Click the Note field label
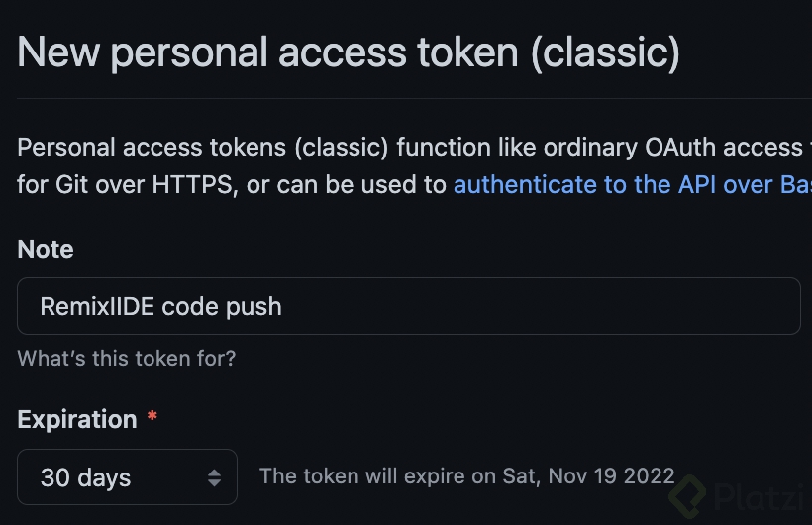The width and height of the screenshot is (812, 525). click(x=46, y=249)
